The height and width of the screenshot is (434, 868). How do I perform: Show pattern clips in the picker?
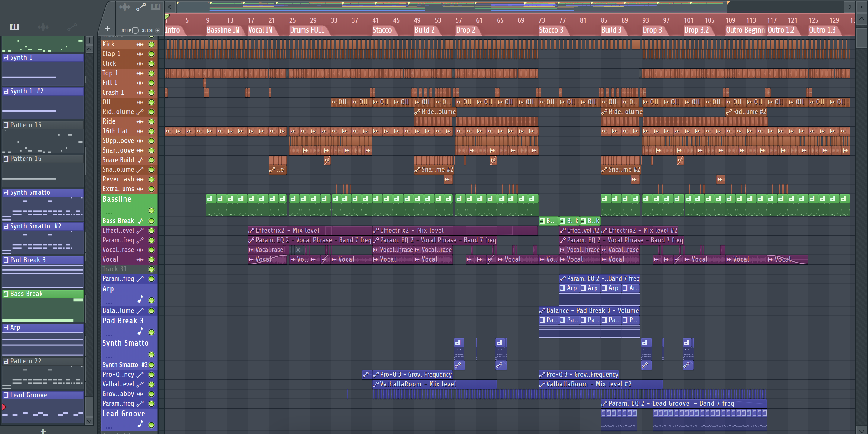pyautogui.click(x=14, y=27)
